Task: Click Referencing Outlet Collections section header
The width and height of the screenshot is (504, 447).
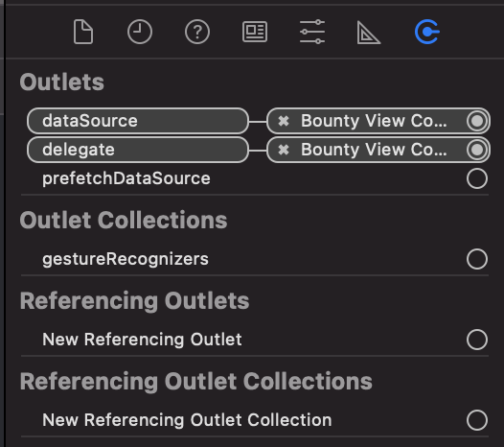Action: (196, 382)
